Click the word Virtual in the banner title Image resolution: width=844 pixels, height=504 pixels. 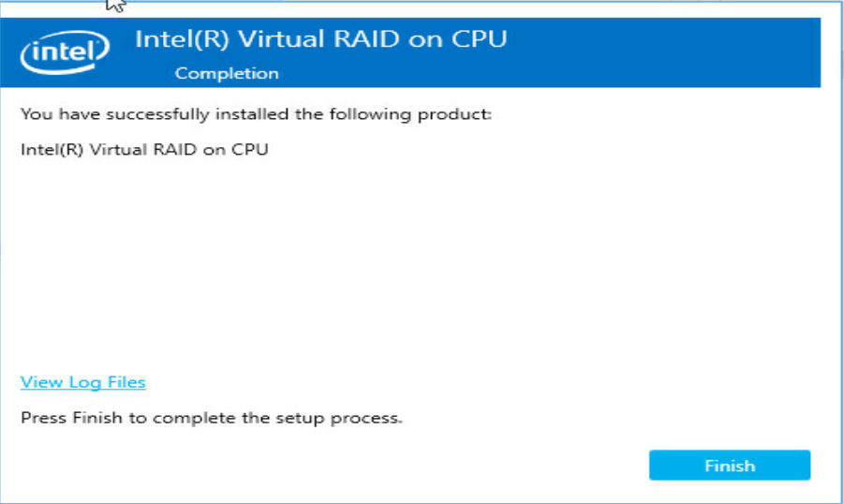click(x=281, y=39)
